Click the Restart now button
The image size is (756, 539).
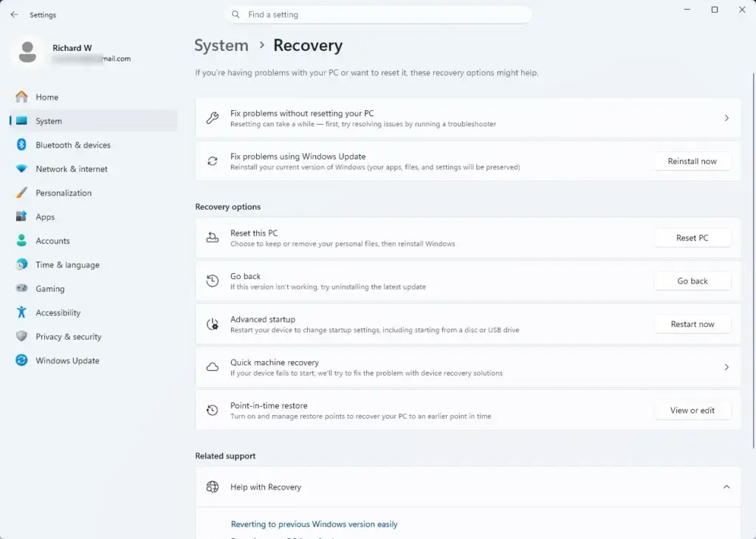tap(692, 324)
